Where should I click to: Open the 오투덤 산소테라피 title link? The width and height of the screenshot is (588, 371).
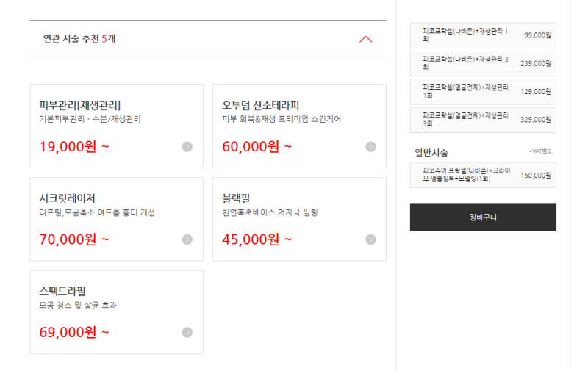261,105
